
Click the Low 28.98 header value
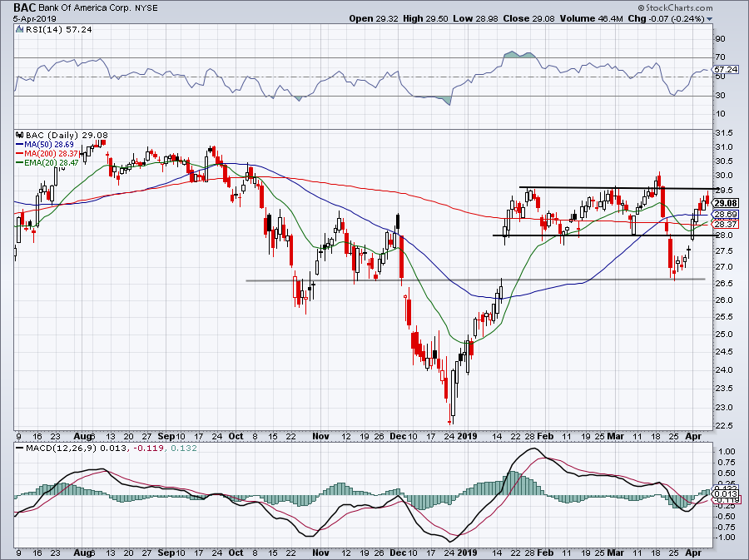476,18
